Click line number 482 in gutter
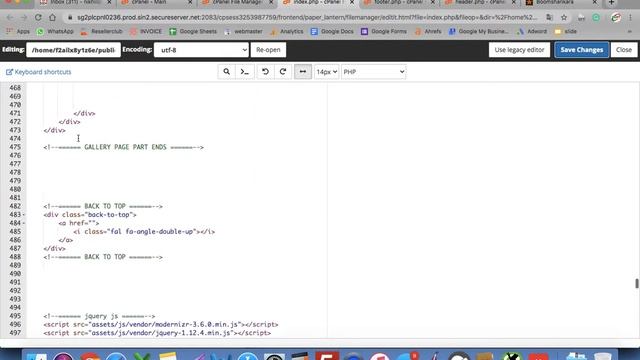 (15, 206)
